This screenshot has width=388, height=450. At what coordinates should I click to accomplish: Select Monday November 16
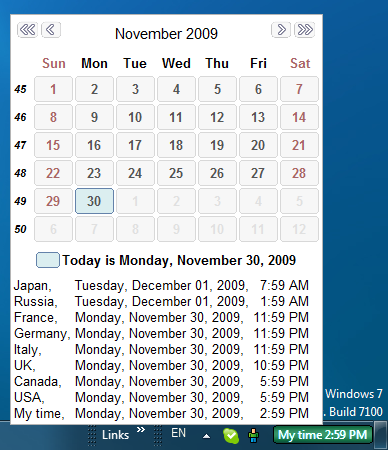pos(94,145)
